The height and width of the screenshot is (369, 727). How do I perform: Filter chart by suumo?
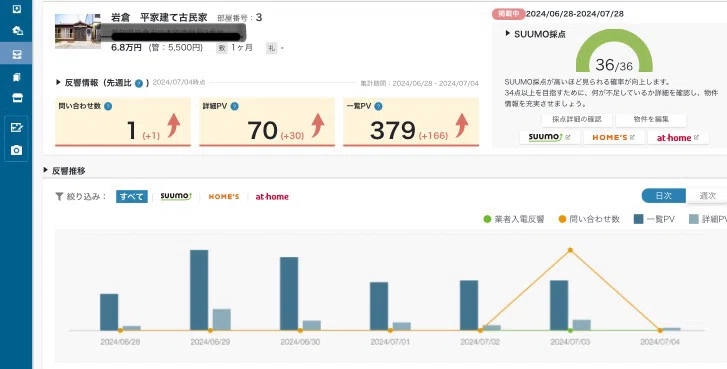click(x=176, y=196)
